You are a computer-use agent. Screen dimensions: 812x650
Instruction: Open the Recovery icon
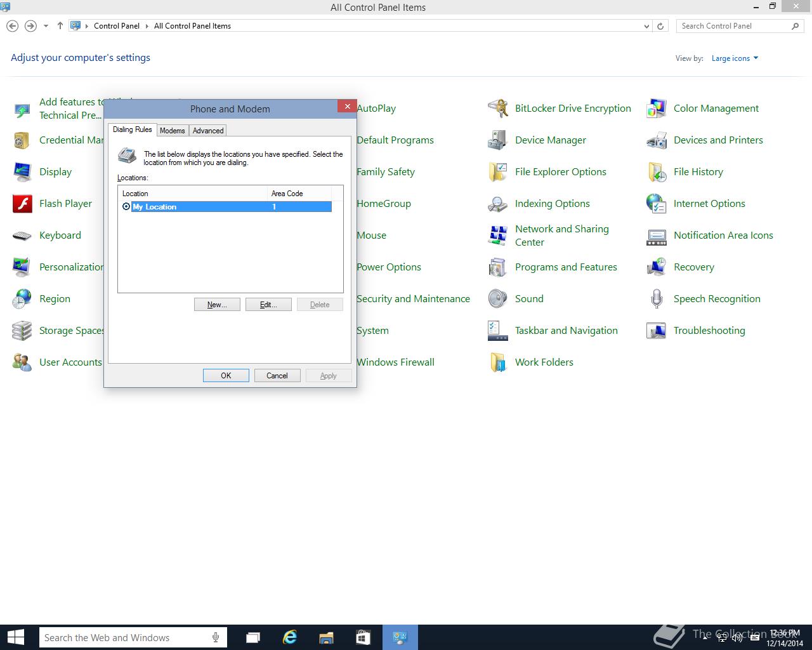(x=657, y=267)
